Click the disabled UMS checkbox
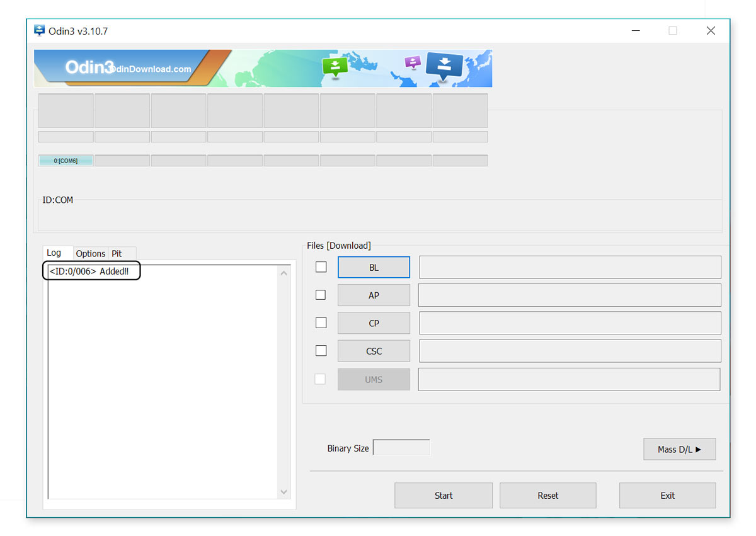756x536 pixels. point(320,379)
